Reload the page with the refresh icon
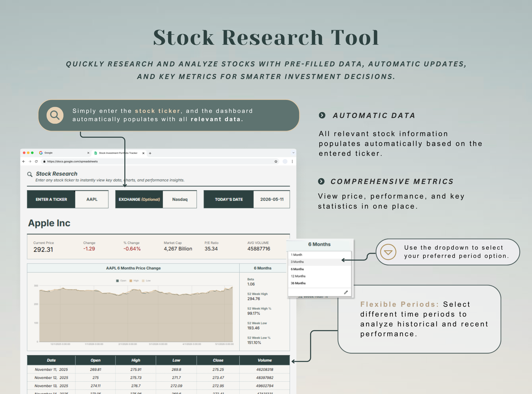 coord(36,162)
